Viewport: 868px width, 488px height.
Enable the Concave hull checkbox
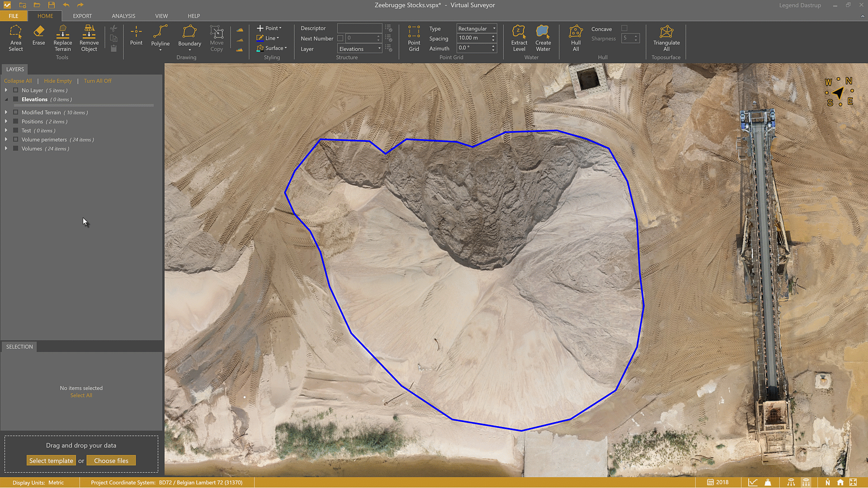[x=624, y=28]
